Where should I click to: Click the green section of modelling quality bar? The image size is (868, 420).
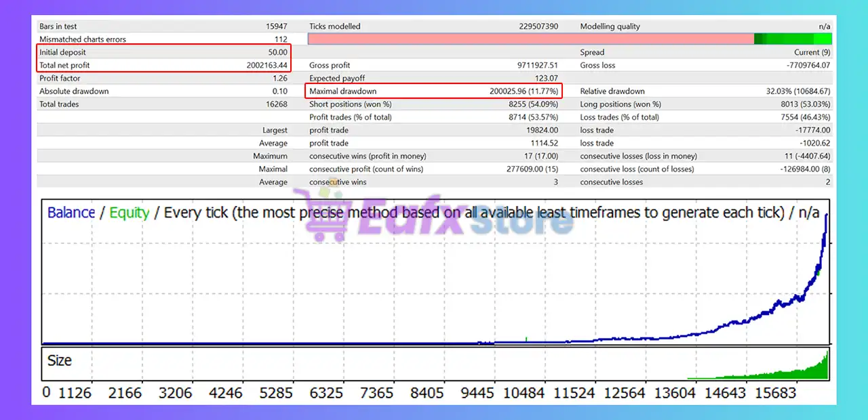click(792, 39)
